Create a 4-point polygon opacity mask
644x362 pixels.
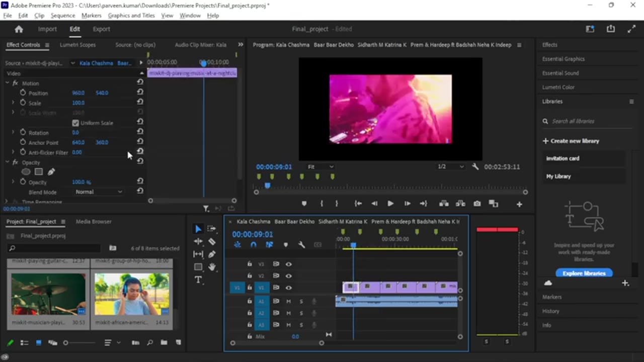(x=39, y=172)
